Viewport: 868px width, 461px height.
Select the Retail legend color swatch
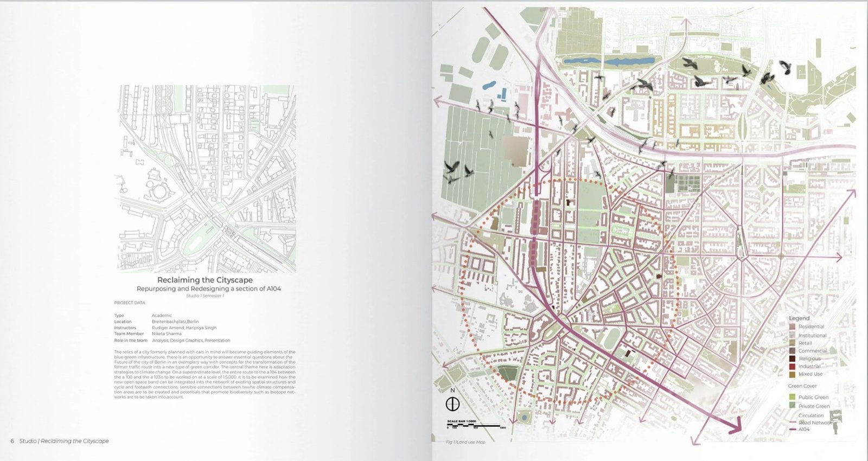pos(793,343)
